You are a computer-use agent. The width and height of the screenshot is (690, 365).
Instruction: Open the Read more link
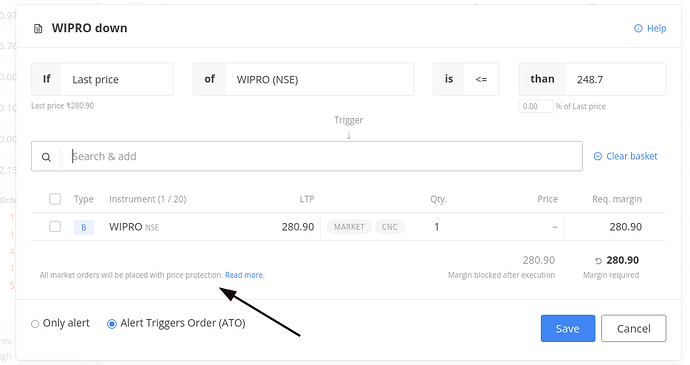coord(245,275)
